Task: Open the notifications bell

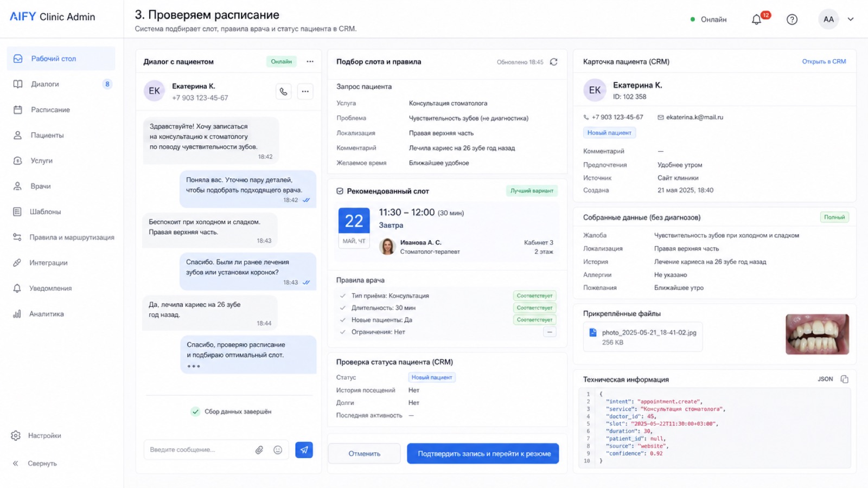Action: (x=756, y=20)
